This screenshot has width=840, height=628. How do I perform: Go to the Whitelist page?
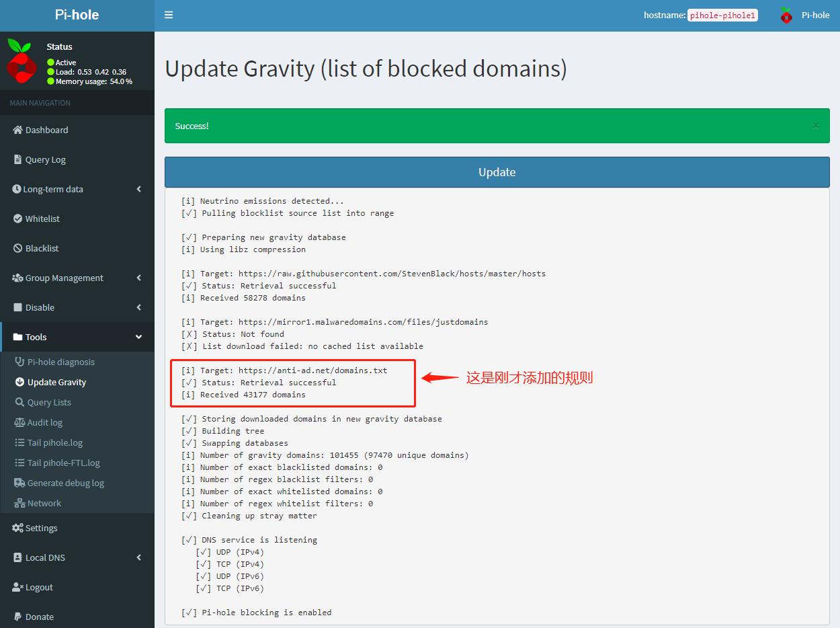pos(77,219)
